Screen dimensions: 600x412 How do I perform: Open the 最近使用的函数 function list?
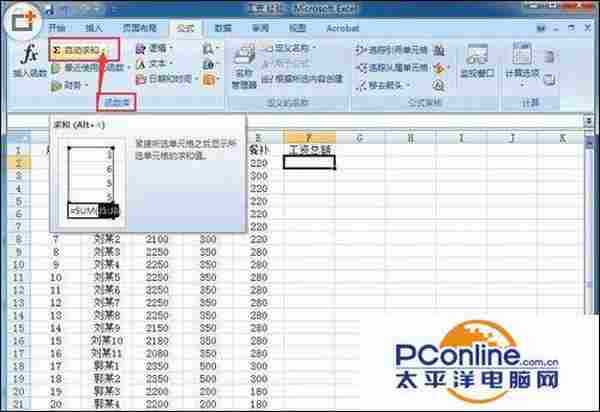pos(90,68)
